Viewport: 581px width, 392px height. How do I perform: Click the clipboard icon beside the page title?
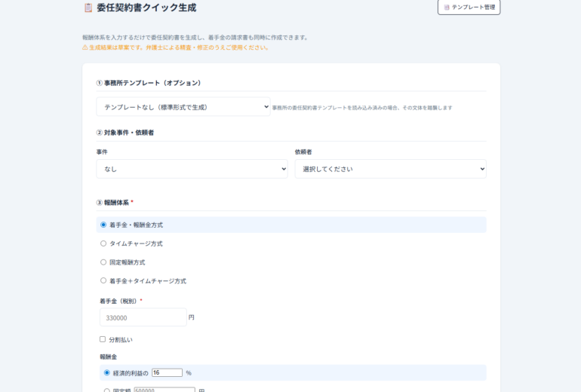point(88,8)
